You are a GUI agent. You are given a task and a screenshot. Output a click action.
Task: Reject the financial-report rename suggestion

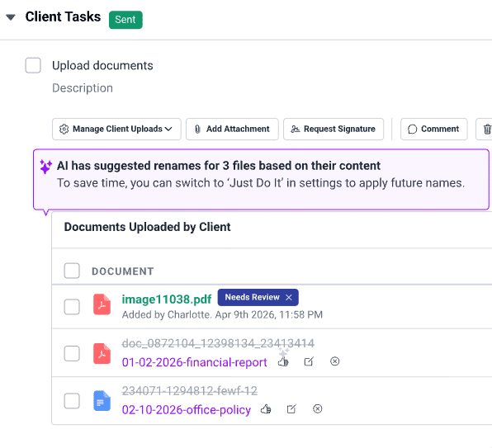[335, 361]
